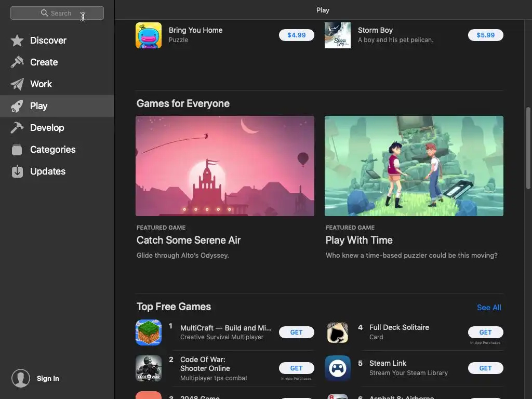
Task: Open the Code Of War app icon
Action: [149, 368]
